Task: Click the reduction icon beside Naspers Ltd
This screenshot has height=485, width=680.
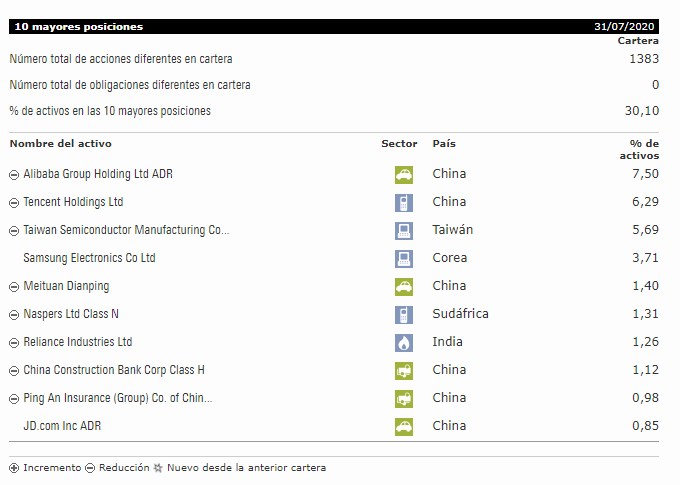Action: [x=14, y=315]
